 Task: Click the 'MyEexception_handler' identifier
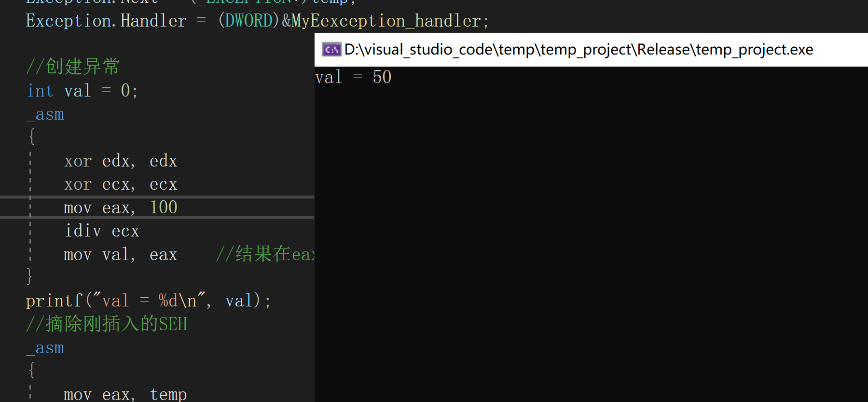[386, 21]
